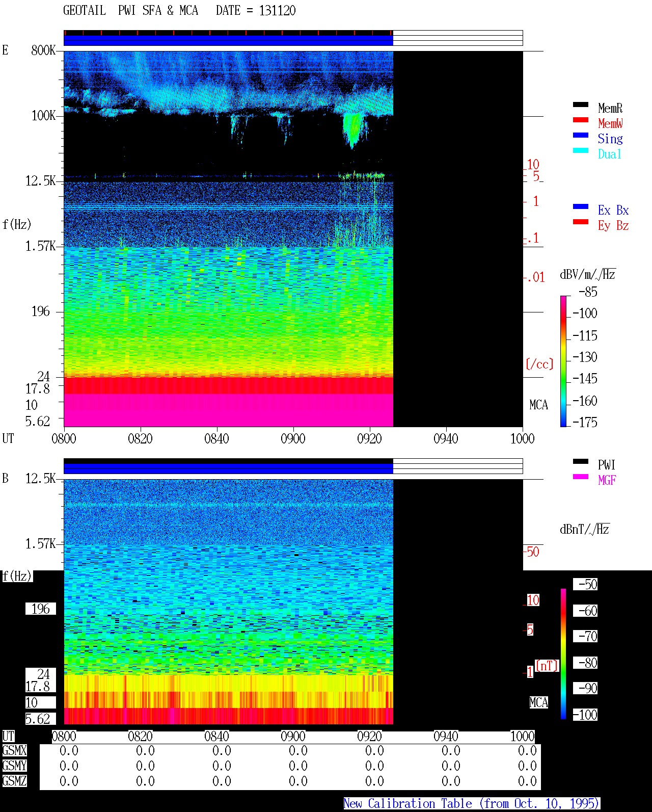Select the DATE = 131120 text
The height and width of the screenshot is (812, 652).
point(256,10)
